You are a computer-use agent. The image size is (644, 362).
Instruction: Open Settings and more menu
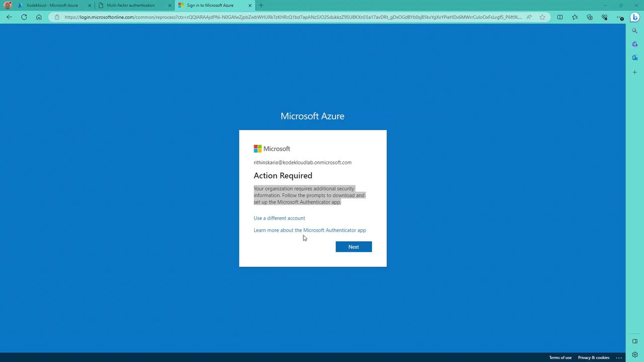coord(619,17)
